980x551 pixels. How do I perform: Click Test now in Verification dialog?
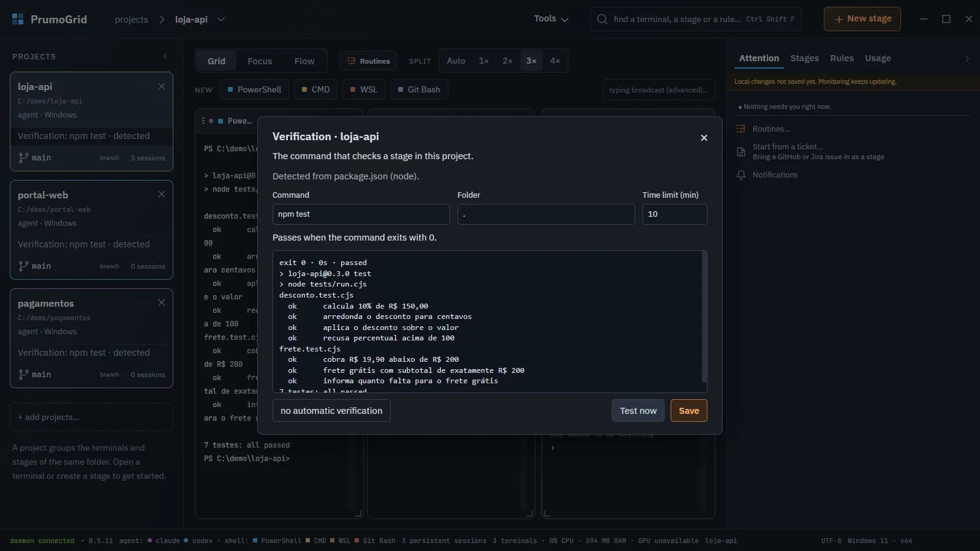(638, 411)
